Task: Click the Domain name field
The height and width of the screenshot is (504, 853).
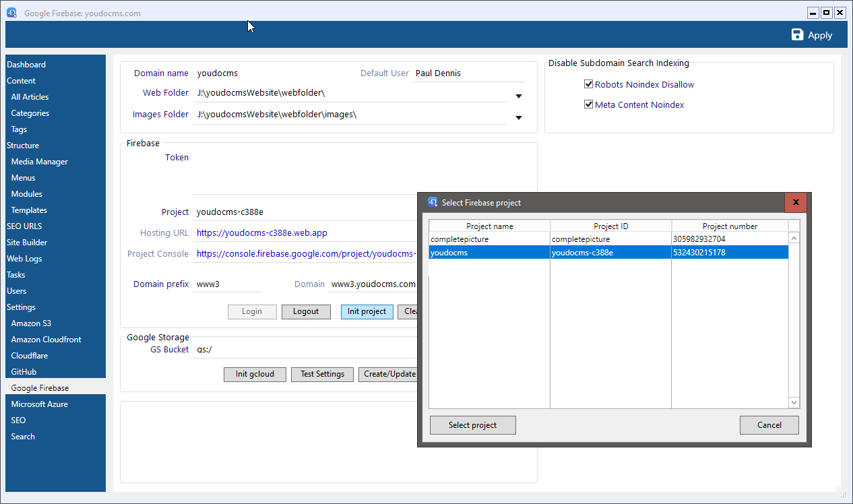Action: pyautogui.click(x=218, y=73)
